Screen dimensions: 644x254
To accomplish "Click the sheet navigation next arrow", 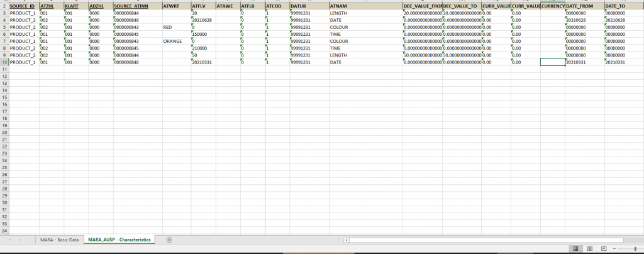I will (x=20, y=240).
